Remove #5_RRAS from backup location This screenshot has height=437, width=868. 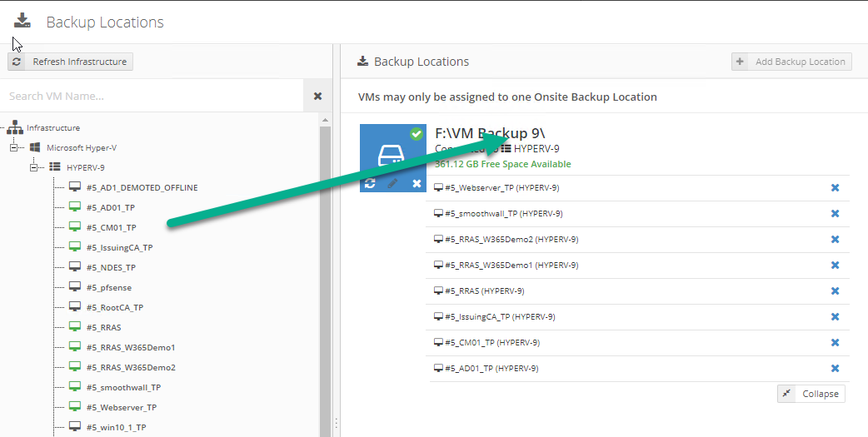(835, 291)
